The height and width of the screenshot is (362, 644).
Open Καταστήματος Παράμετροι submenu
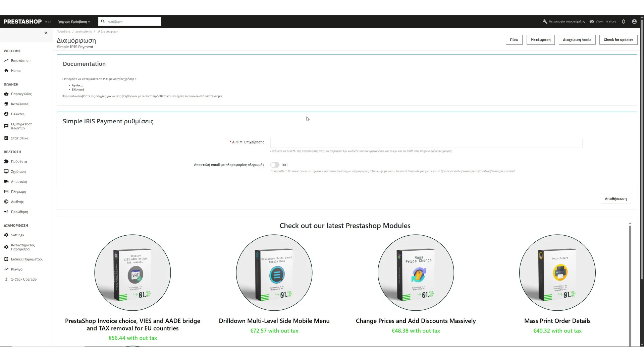pyautogui.click(x=22, y=247)
